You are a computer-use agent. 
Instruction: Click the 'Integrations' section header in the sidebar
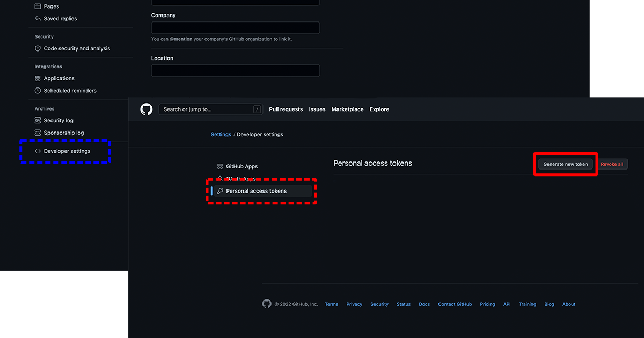click(48, 67)
